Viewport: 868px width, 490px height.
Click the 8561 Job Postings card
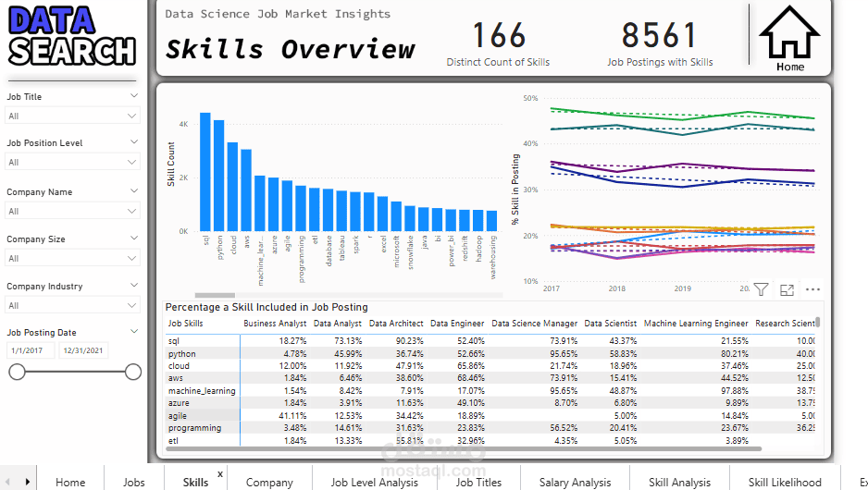[x=660, y=43]
